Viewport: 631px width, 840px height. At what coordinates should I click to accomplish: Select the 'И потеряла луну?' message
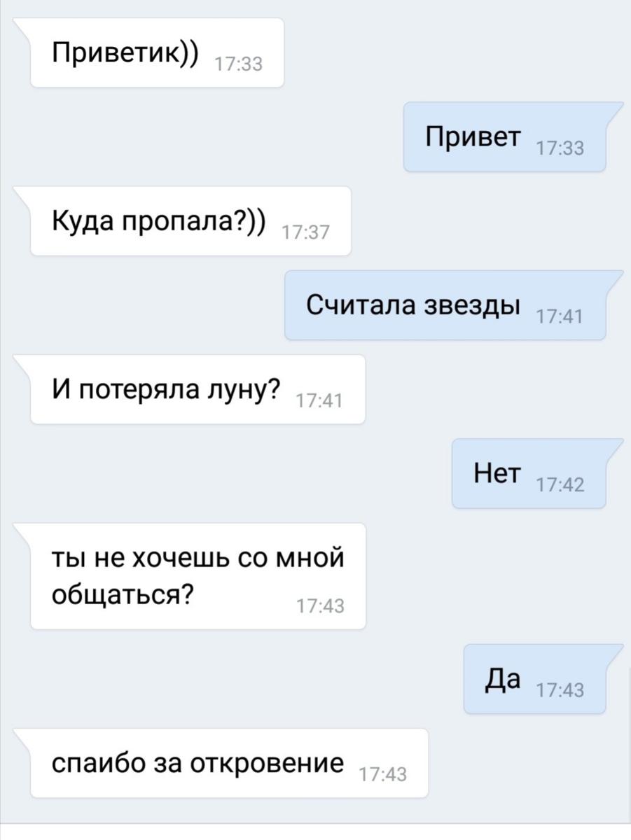coord(197,388)
